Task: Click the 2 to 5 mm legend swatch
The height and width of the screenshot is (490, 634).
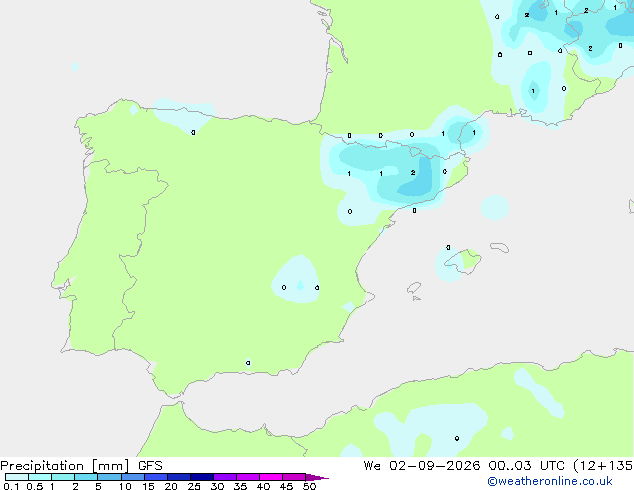Action: (86, 477)
